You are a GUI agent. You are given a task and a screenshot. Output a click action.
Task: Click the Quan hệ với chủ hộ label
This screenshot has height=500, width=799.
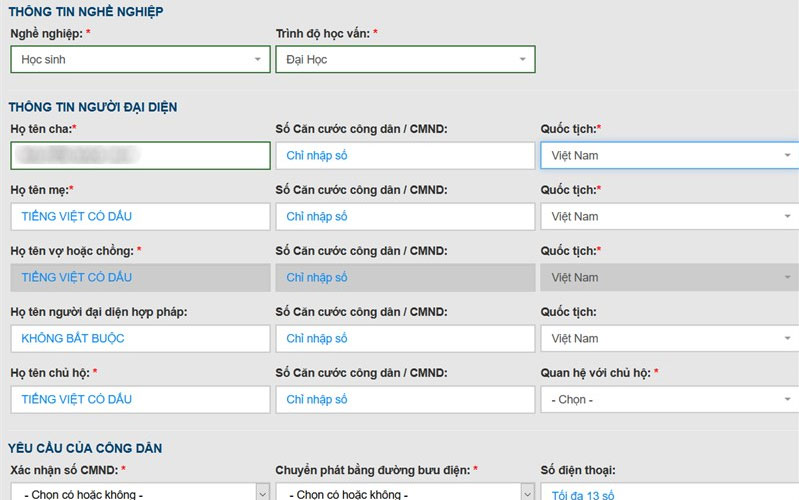click(x=599, y=373)
